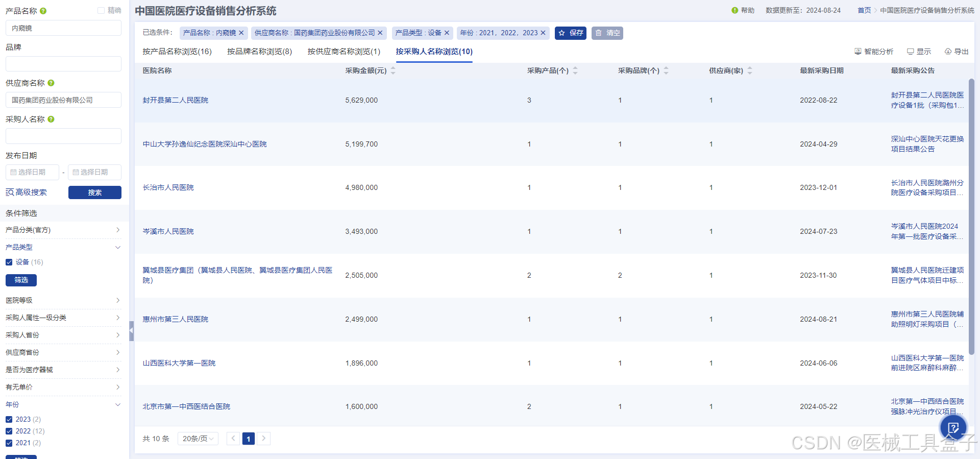Go to next page arrow
Screen dimensions: 980x459
263,439
